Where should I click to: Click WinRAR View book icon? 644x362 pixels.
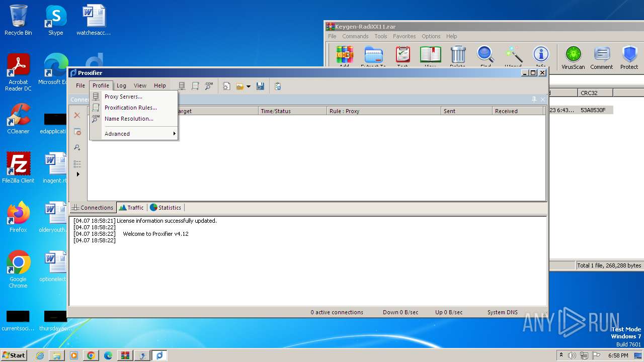pos(430,56)
